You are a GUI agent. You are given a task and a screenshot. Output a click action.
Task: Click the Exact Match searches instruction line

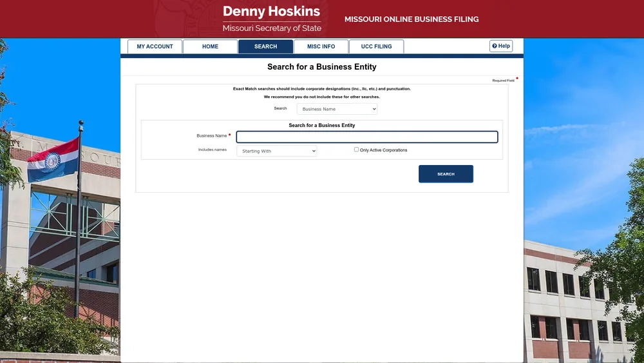coord(322,89)
